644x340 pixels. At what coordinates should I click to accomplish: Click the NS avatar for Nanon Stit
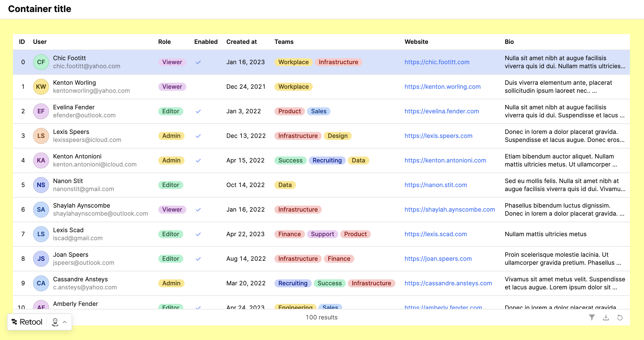coord(41,185)
